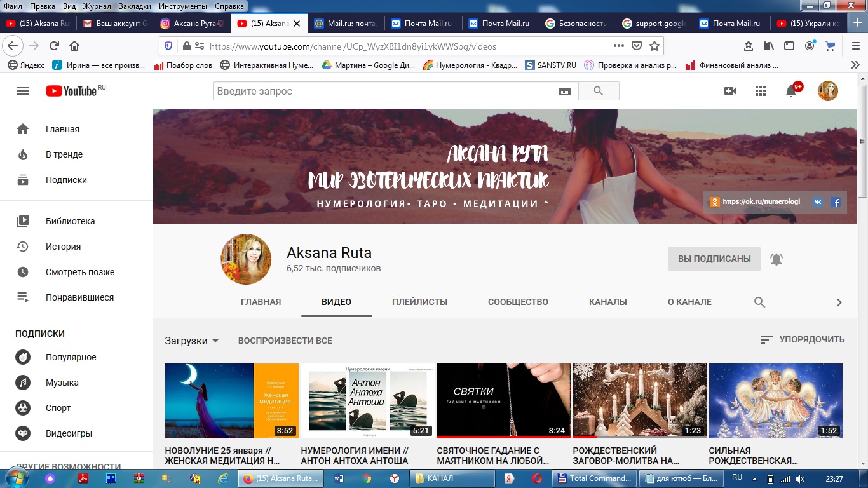
Task: Toggle the channel notification bell next to subscribed button
Action: pyautogui.click(x=776, y=259)
